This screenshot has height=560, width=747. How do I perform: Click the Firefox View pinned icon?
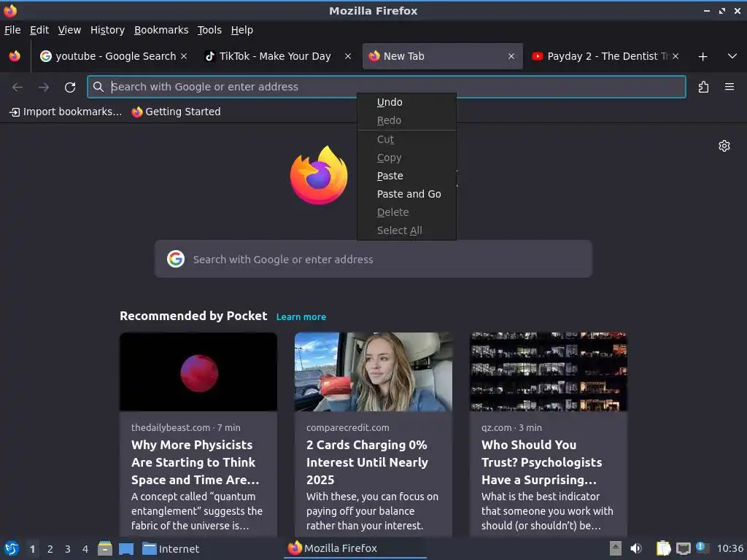click(x=15, y=56)
